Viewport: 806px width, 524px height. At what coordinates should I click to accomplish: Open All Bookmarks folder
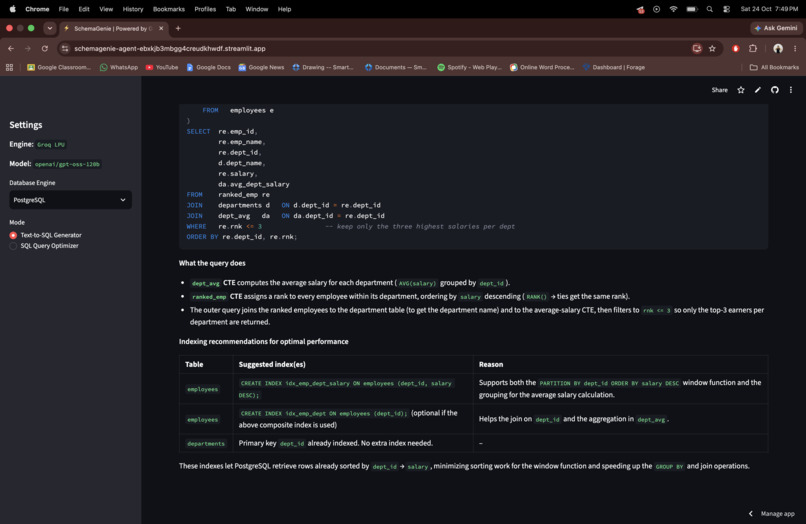click(x=774, y=67)
